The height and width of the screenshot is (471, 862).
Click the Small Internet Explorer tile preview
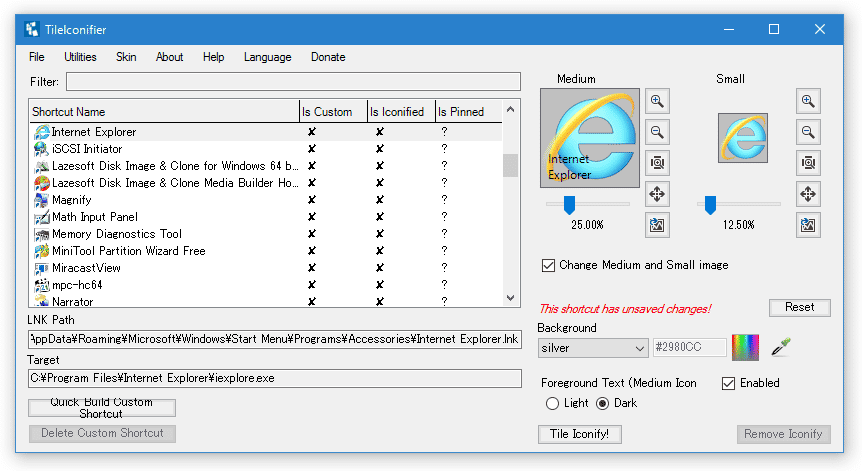[x=743, y=138]
